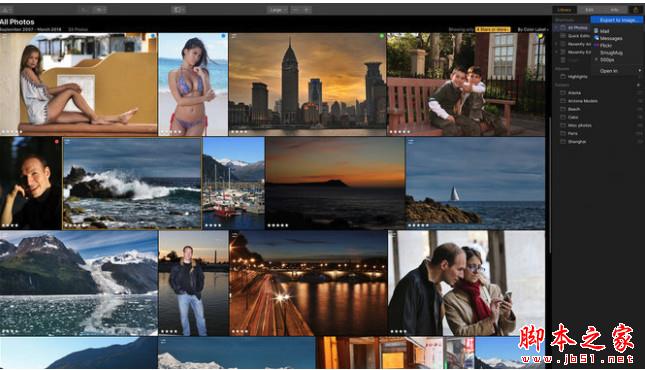Click the star rating on sailboat photo
The width and height of the screenshot is (645, 370).
[x=418, y=226]
